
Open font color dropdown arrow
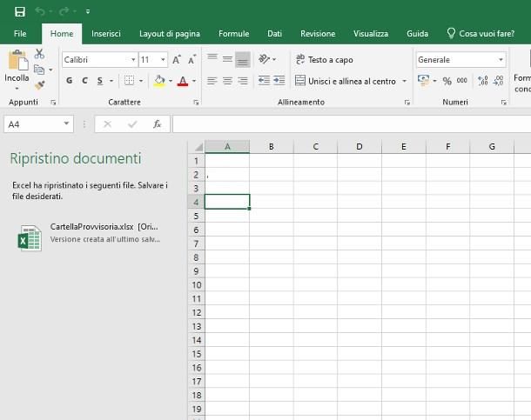point(194,81)
